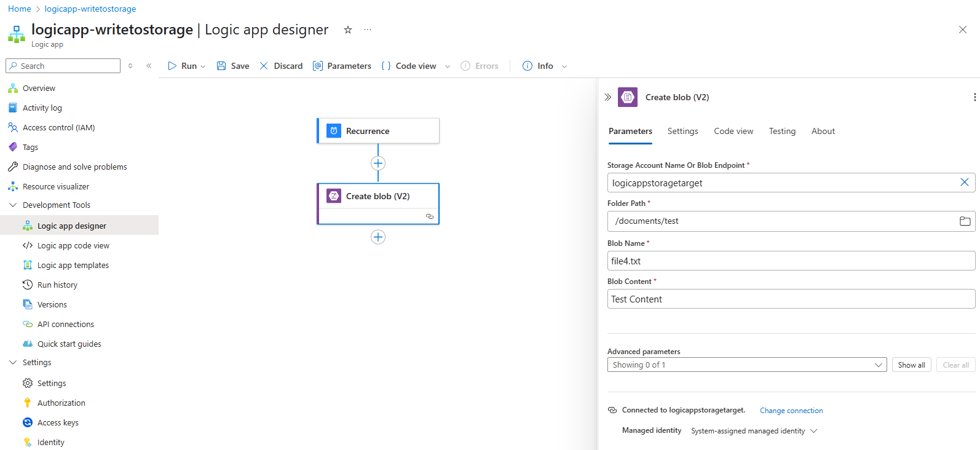Open the Run dropdown menu
The width and height of the screenshot is (980, 450).
[203, 66]
